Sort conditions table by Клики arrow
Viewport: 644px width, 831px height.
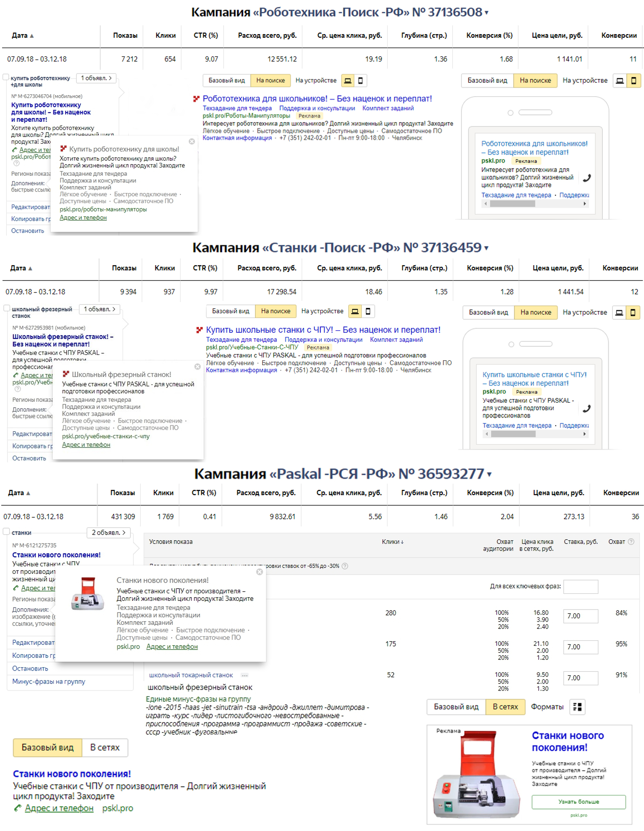pyautogui.click(x=402, y=542)
